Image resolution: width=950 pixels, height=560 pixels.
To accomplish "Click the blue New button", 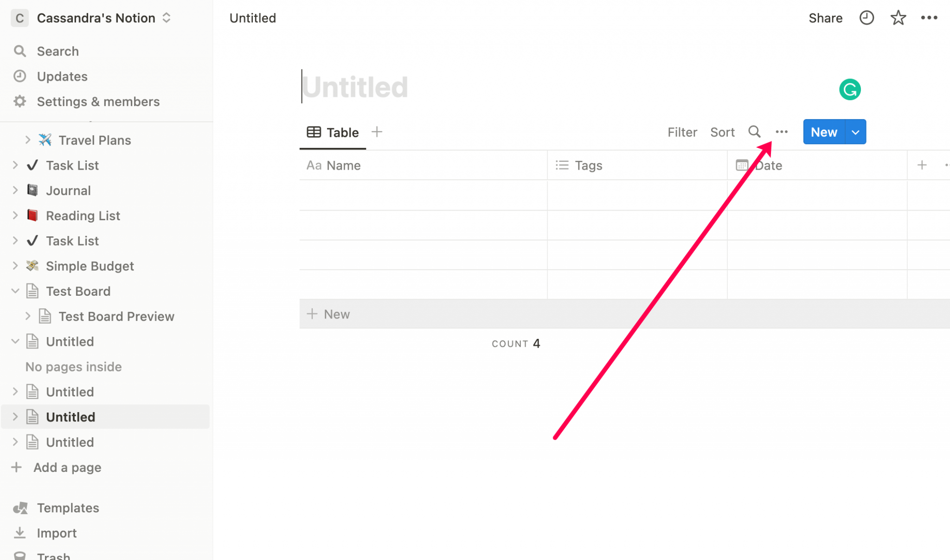I will pyautogui.click(x=823, y=132).
